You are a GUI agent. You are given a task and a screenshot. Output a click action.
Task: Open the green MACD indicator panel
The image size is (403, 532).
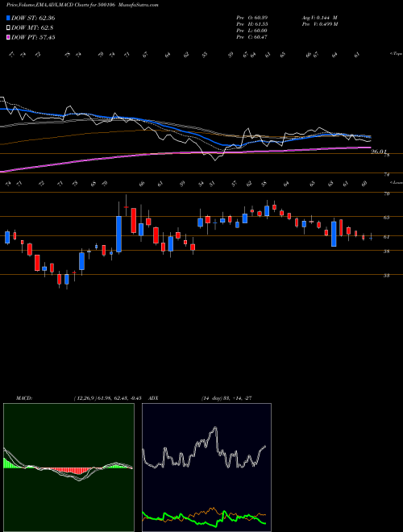[x=69, y=468]
